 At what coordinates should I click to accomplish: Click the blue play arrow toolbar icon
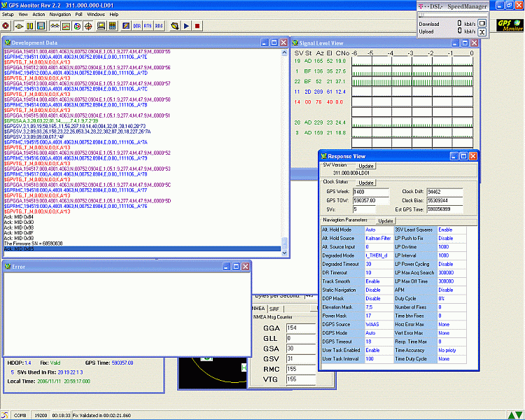[x=185, y=26]
